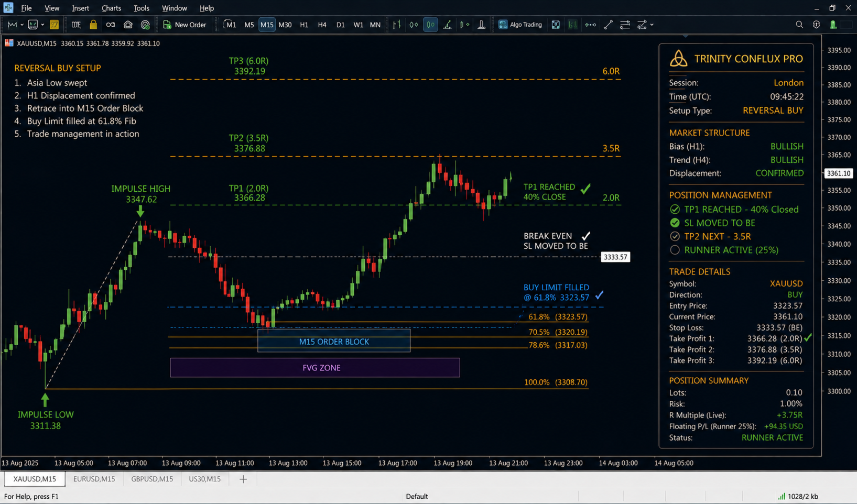Select the candlestick chart type icon
This screenshot has width=857, height=504.
click(x=430, y=25)
